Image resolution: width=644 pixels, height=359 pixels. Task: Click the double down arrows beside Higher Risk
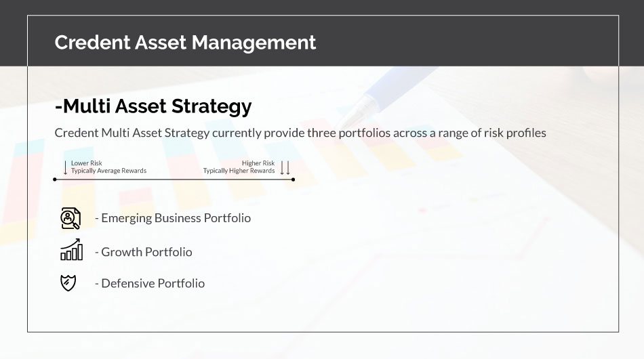(x=285, y=167)
